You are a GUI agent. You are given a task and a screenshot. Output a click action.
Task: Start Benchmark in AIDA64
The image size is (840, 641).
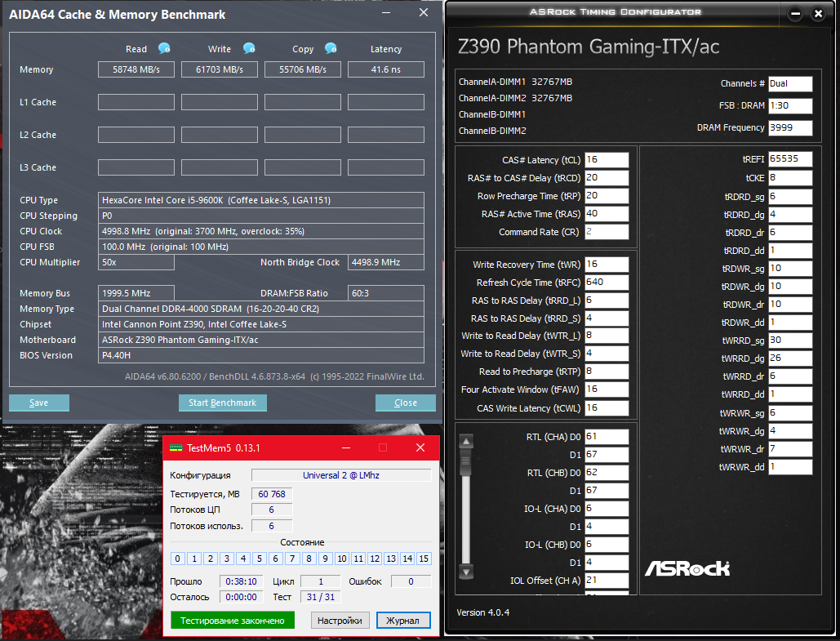coord(222,403)
